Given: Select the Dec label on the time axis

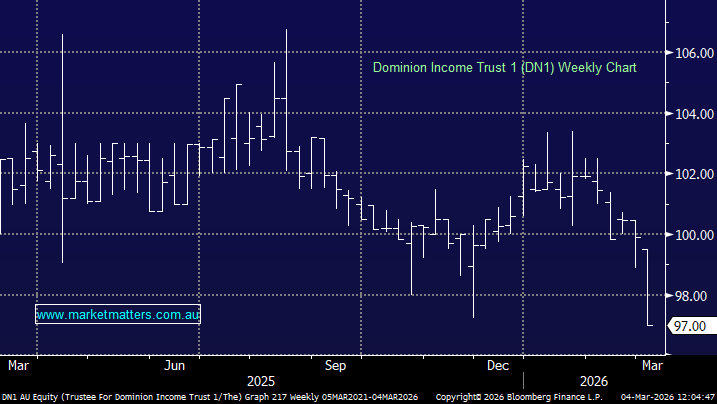Looking at the screenshot, I should pyautogui.click(x=499, y=364).
